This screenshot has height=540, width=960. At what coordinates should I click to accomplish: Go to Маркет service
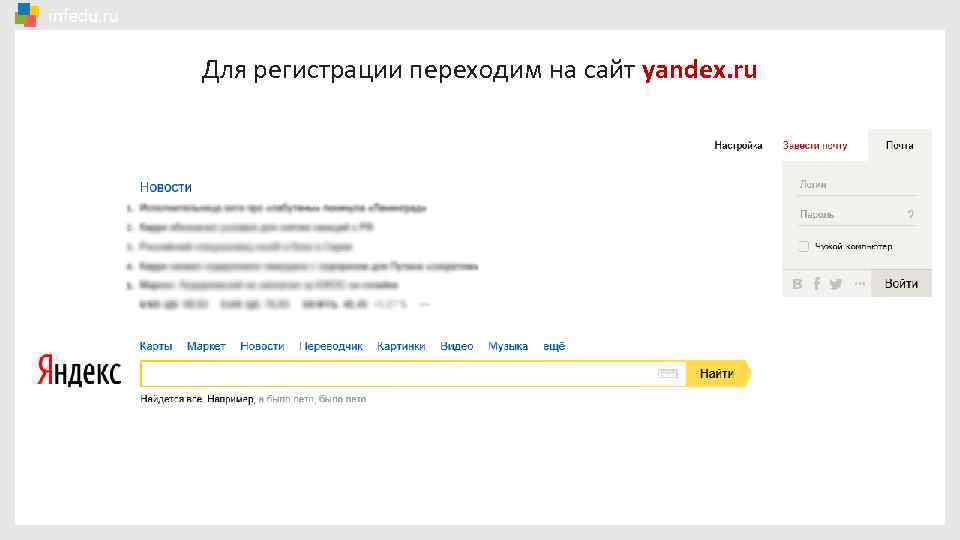point(206,346)
